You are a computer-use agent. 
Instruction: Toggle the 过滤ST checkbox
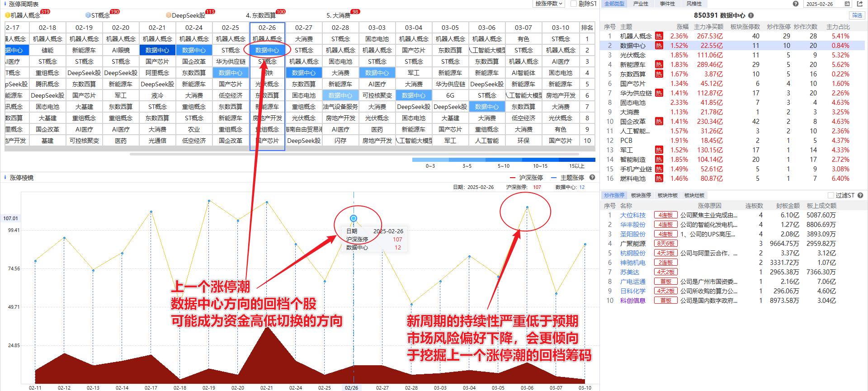pyautogui.click(x=830, y=195)
